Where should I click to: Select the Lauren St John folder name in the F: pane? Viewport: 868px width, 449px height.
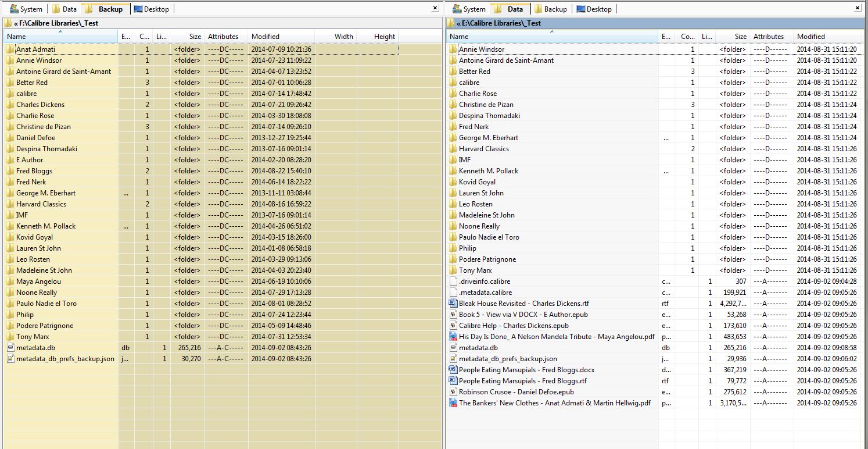pos(38,248)
